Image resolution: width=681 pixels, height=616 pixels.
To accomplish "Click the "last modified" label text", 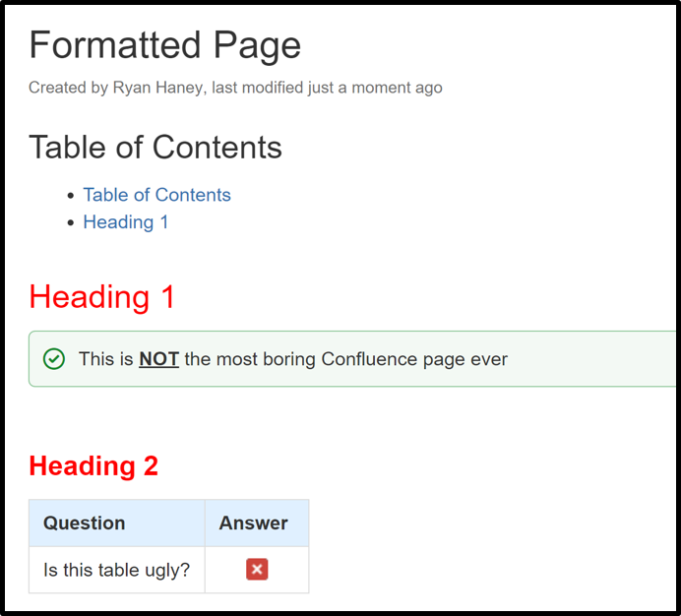I will coord(258,88).
